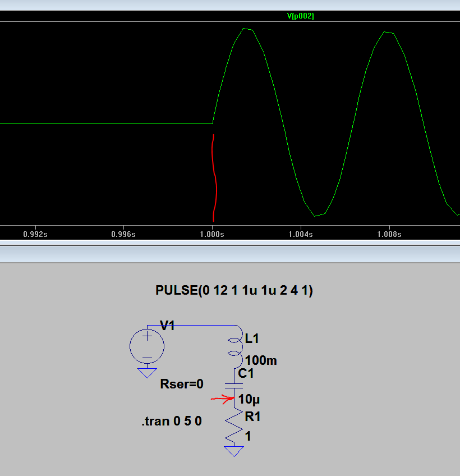Click the V(p002) trace label
Image resolution: width=460 pixels, height=476 pixels.
301,16
